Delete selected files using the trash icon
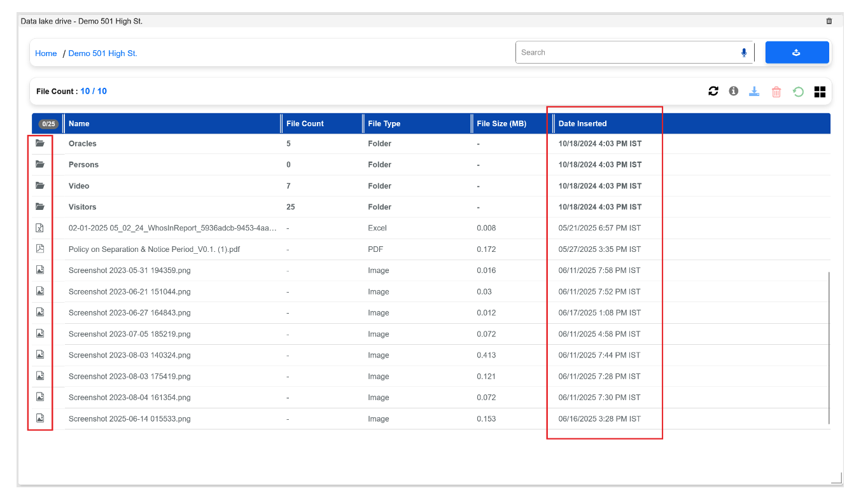Image resolution: width=868 pixels, height=500 pixels. coord(776,91)
